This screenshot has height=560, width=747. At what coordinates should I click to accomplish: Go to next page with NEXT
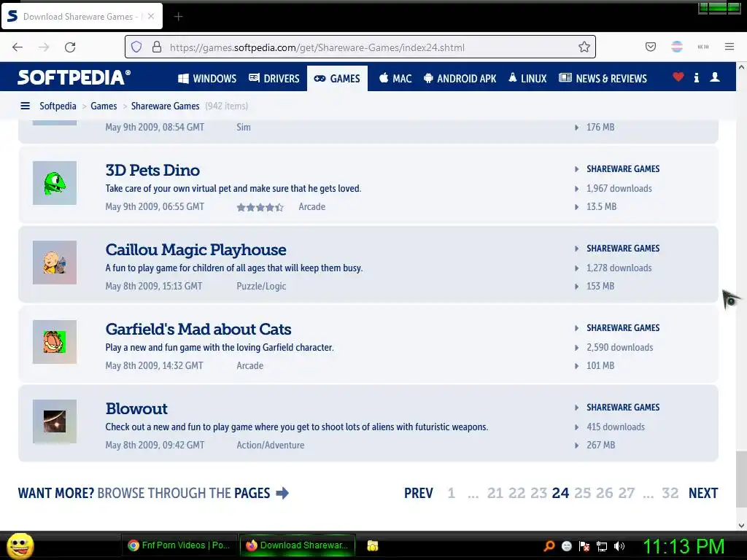703,493
